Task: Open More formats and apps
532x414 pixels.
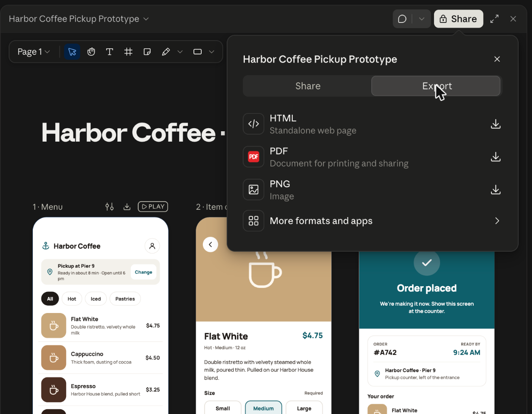Action: pyautogui.click(x=372, y=221)
